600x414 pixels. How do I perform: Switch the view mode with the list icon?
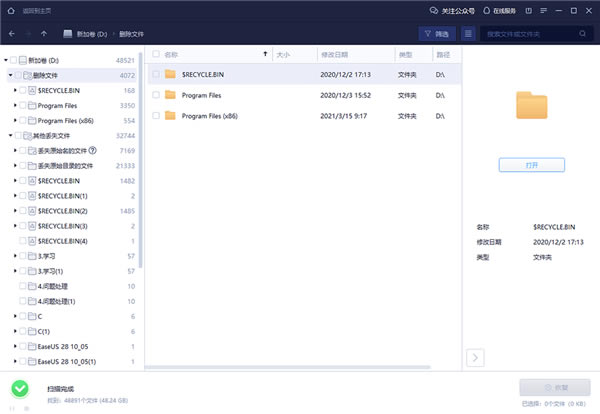pyautogui.click(x=467, y=34)
